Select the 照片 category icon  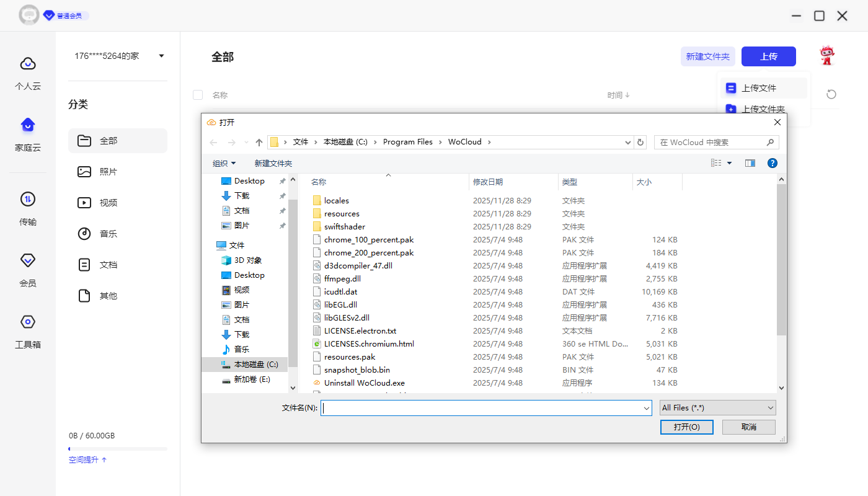(x=84, y=171)
